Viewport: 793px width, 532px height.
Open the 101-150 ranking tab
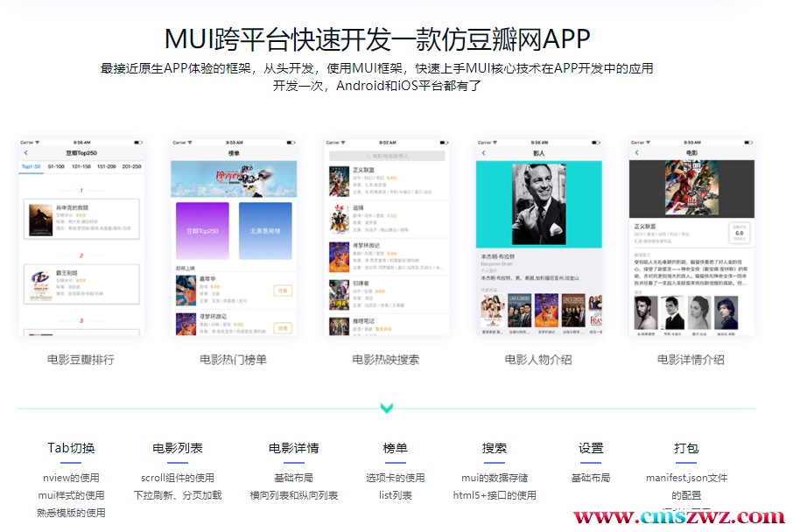(81, 166)
